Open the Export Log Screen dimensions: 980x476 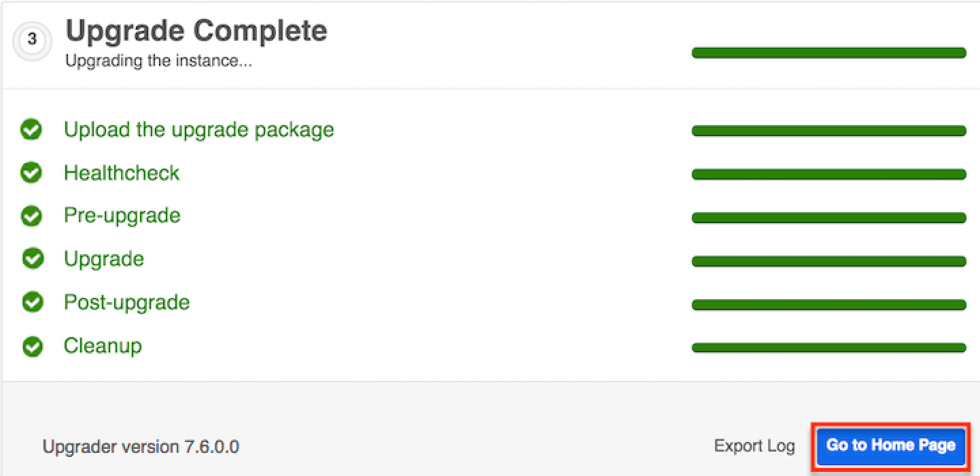point(754,445)
